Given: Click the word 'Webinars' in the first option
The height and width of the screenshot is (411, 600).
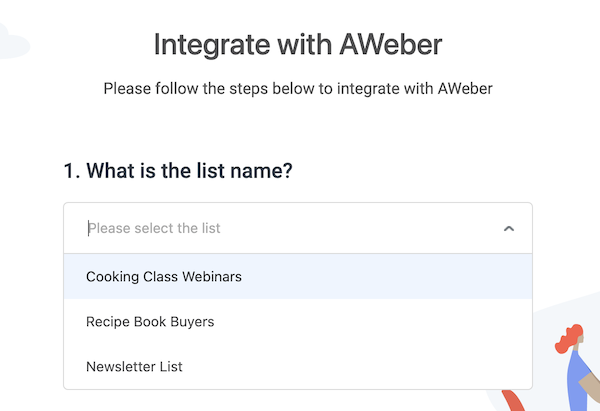Looking at the screenshot, I should [213, 277].
